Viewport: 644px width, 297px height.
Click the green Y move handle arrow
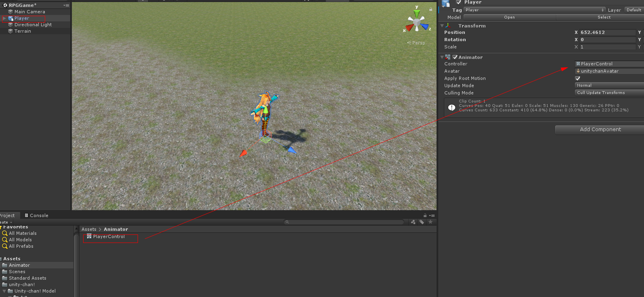pyautogui.click(x=266, y=109)
